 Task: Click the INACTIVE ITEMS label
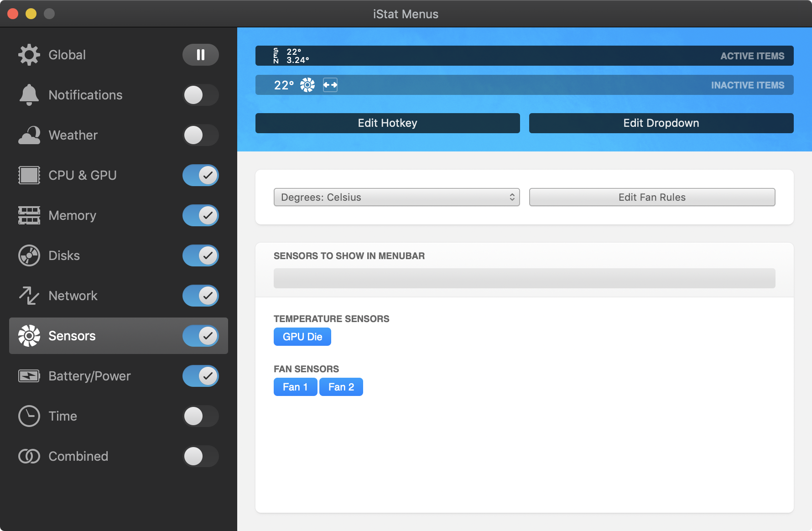pos(748,85)
